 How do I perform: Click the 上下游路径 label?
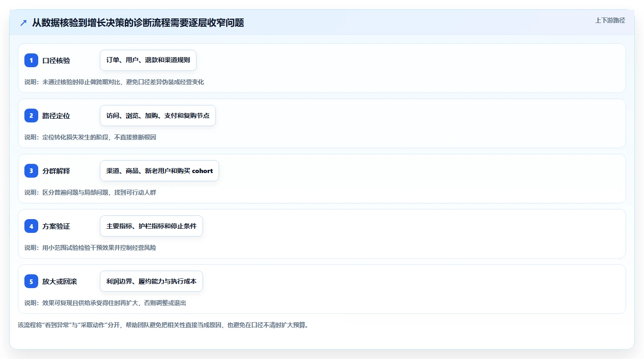click(x=610, y=20)
